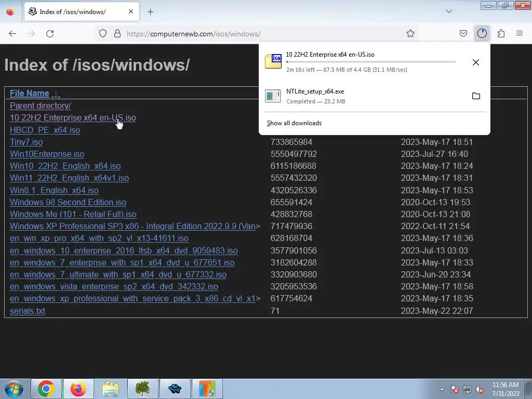Viewport: 532px width, 399px height.
Task: Download en_win_xp_pro_x64_with_sp2 ISO
Action: tap(99, 238)
